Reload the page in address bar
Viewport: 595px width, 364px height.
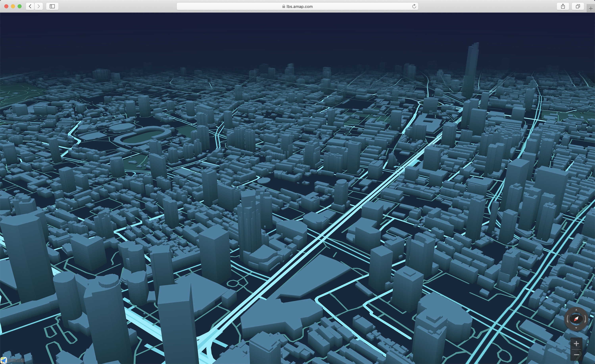coord(414,6)
